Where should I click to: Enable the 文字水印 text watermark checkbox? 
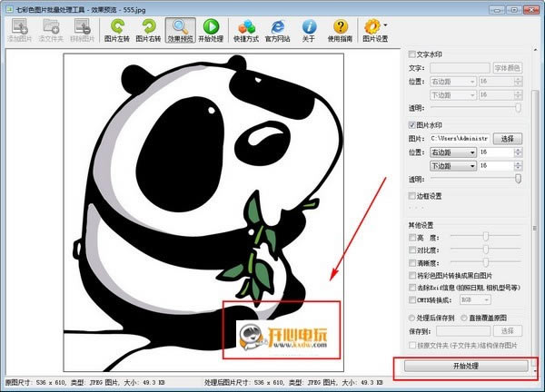pyautogui.click(x=411, y=54)
